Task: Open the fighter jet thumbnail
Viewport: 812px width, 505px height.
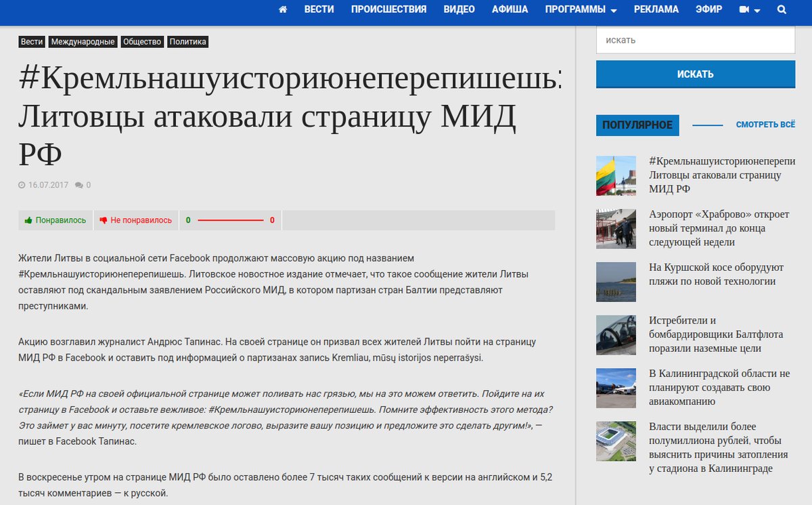Action: 616,335
